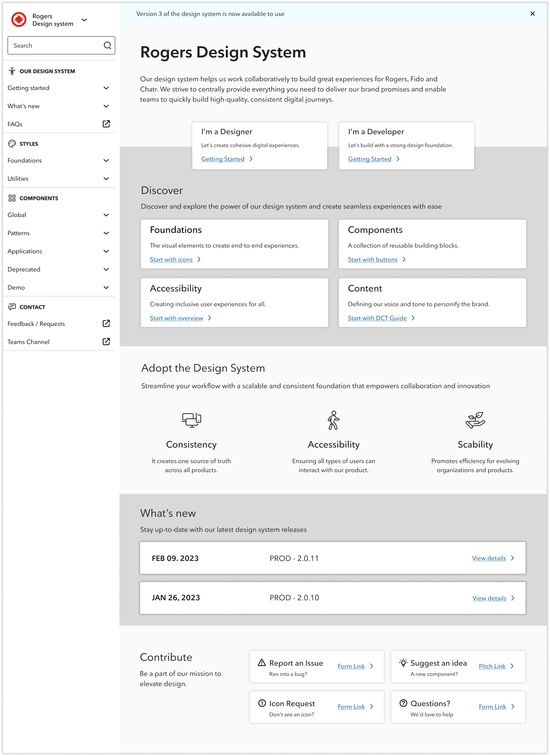Image resolution: width=550 pixels, height=756 pixels.
Task: Expand the Getting started section
Action: tap(59, 88)
